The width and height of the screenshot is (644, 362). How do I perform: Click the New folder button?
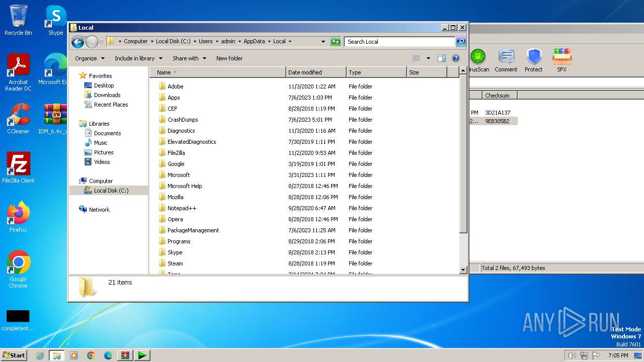point(229,58)
